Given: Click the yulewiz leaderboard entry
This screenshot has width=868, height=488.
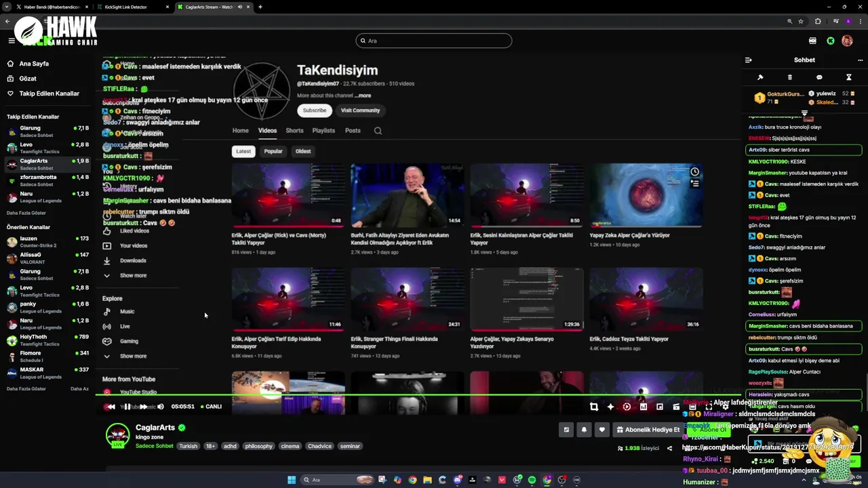Looking at the screenshot, I should 831,94.
